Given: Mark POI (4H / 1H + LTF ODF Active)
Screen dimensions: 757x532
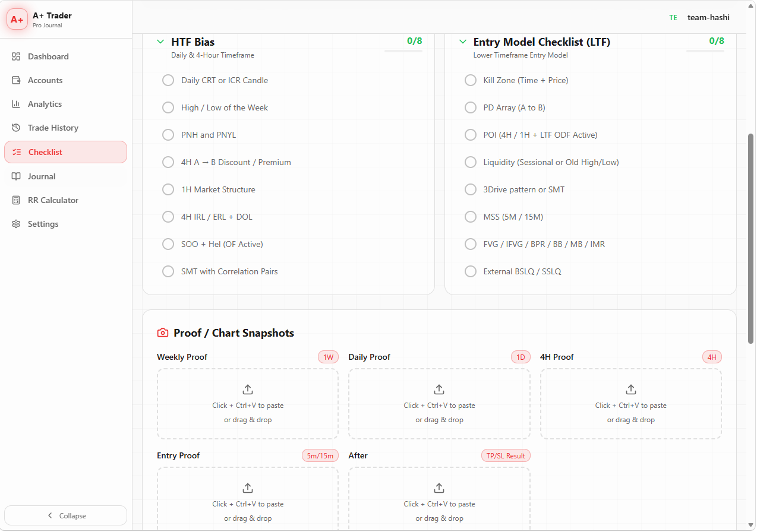Looking at the screenshot, I should (x=471, y=135).
